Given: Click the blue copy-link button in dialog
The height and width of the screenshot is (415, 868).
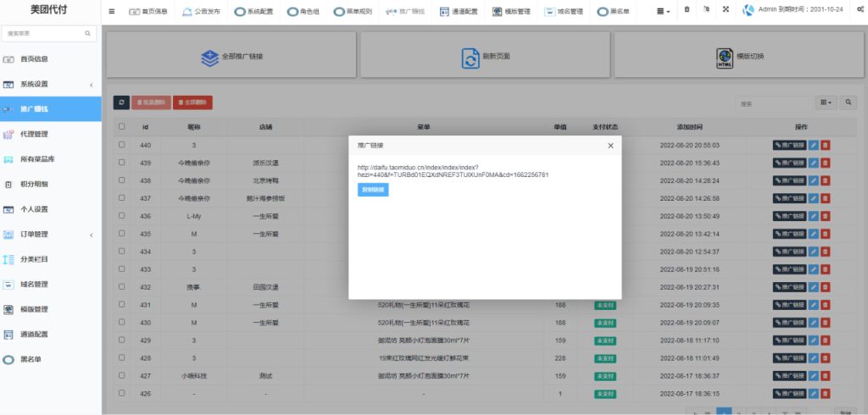Looking at the screenshot, I should pyautogui.click(x=373, y=190).
